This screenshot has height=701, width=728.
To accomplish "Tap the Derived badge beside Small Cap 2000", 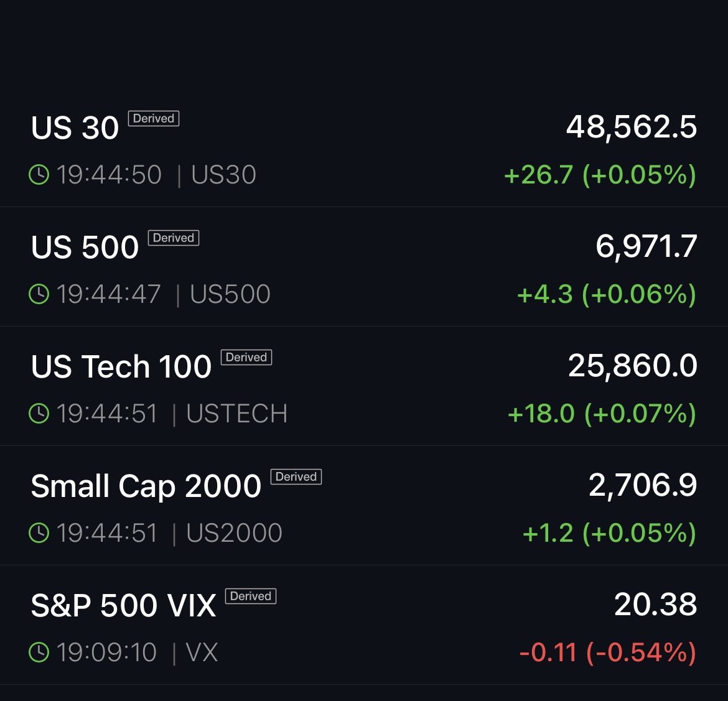I will [296, 476].
